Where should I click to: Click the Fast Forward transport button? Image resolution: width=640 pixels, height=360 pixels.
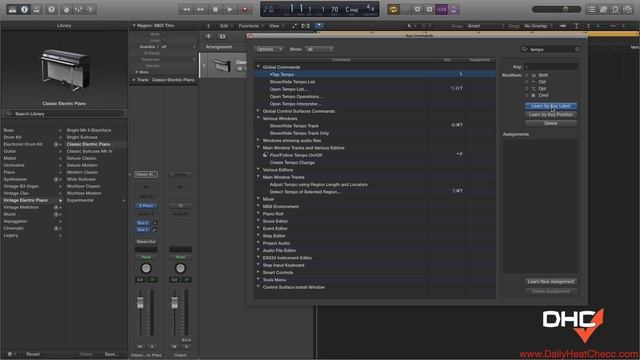pyautogui.click(x=201, y=9)
